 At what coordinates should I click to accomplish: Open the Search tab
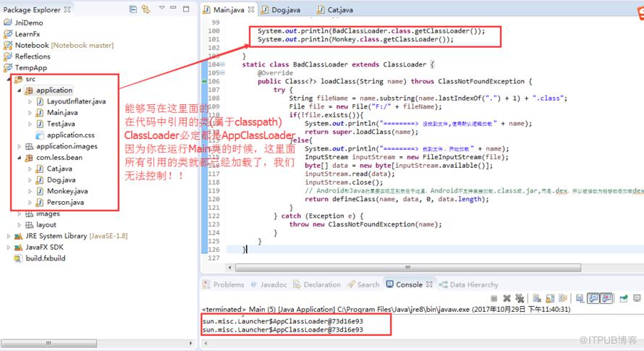363,284
